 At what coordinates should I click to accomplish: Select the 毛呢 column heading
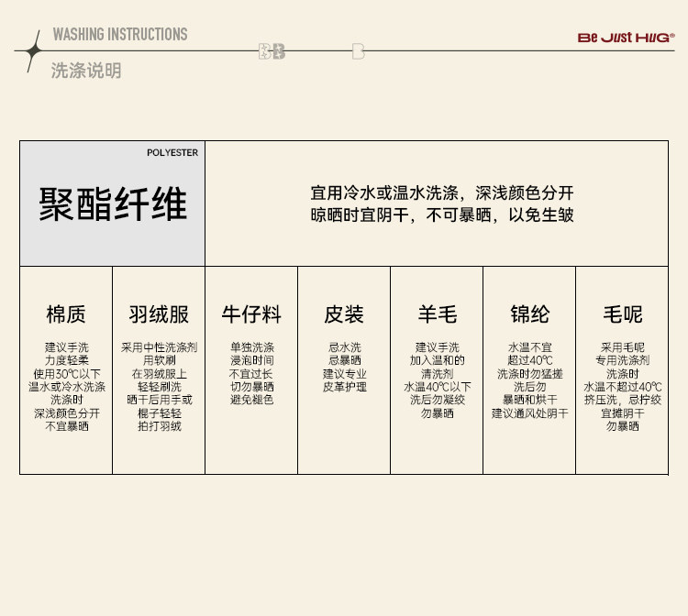pyautogui.click(x=622, y=314)
